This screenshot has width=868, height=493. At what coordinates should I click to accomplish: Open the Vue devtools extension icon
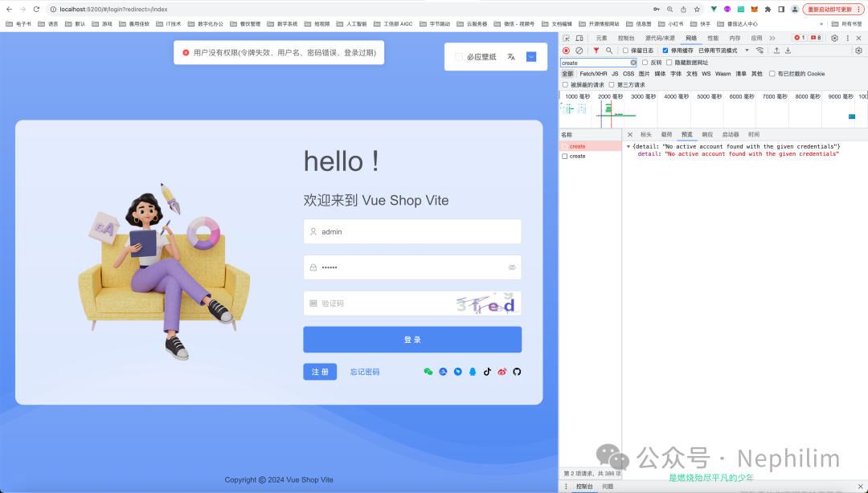pos(714,10)
